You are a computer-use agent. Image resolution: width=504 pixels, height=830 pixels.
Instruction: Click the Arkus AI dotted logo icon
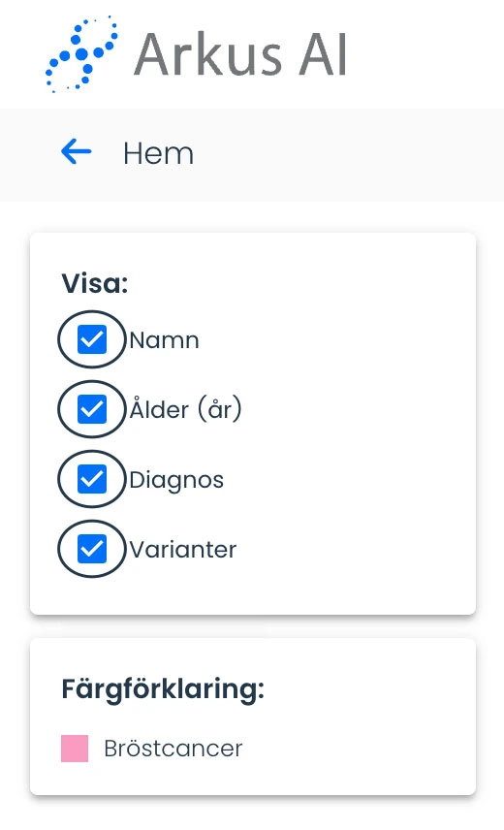coord(81,54)
